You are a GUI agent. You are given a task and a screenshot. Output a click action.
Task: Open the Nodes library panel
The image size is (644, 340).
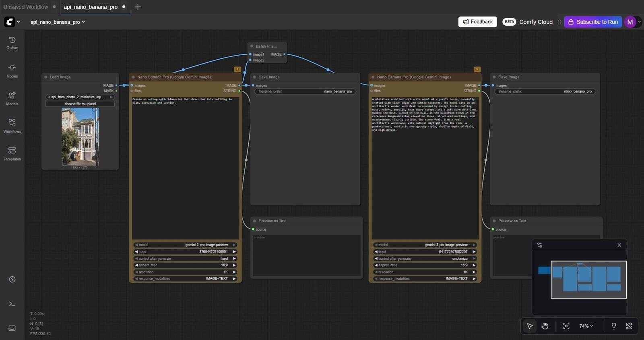click(12, 70)
